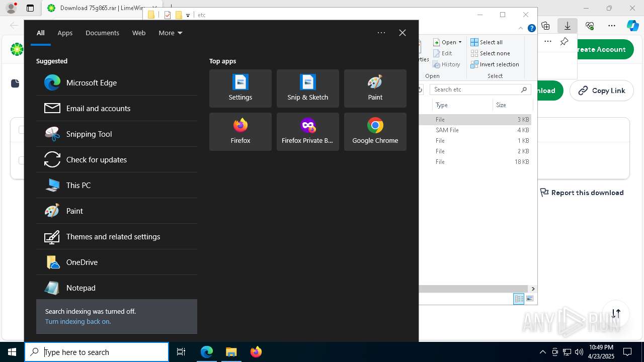The height and width of the screenshot is (362, 644).
Task: Focus the Type here to search box
Action: [97, 352]
